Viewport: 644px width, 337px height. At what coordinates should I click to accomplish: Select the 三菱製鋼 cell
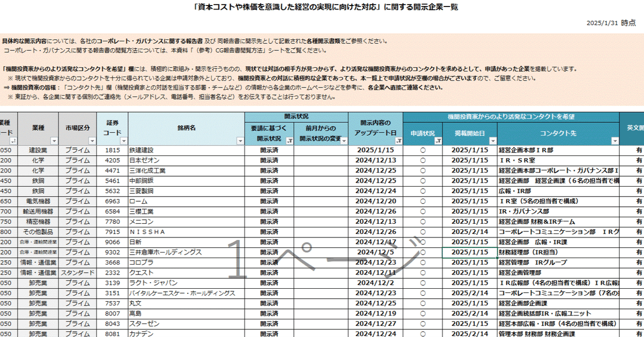point(186,191)
